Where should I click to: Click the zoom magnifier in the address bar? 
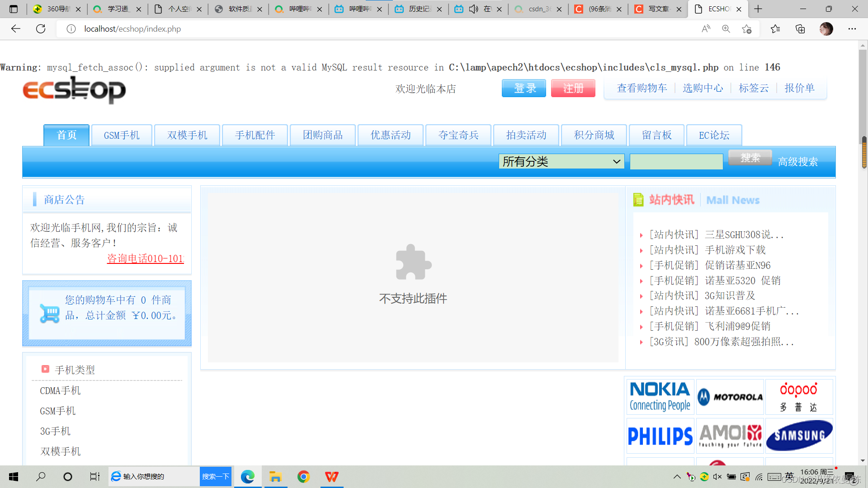[x=726, y=28]
